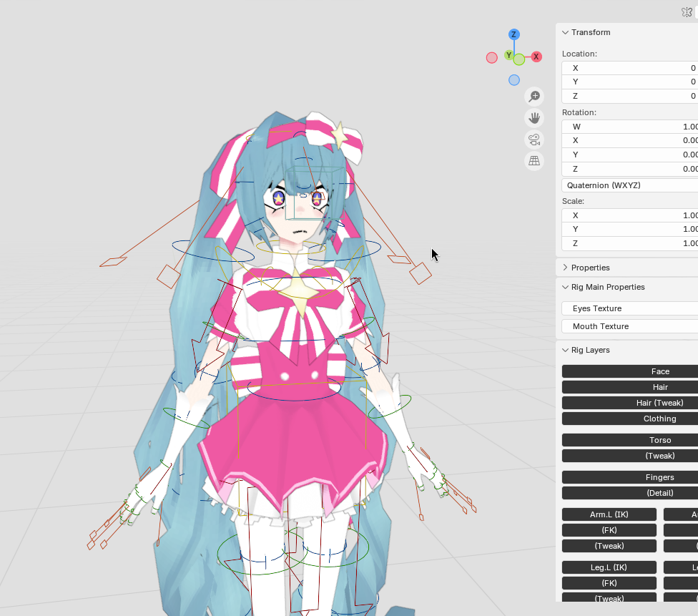Image resolution: width=698 pixels, height=616 pixels.
Task: Click the Rotation W field
Action: pos(630,127)
